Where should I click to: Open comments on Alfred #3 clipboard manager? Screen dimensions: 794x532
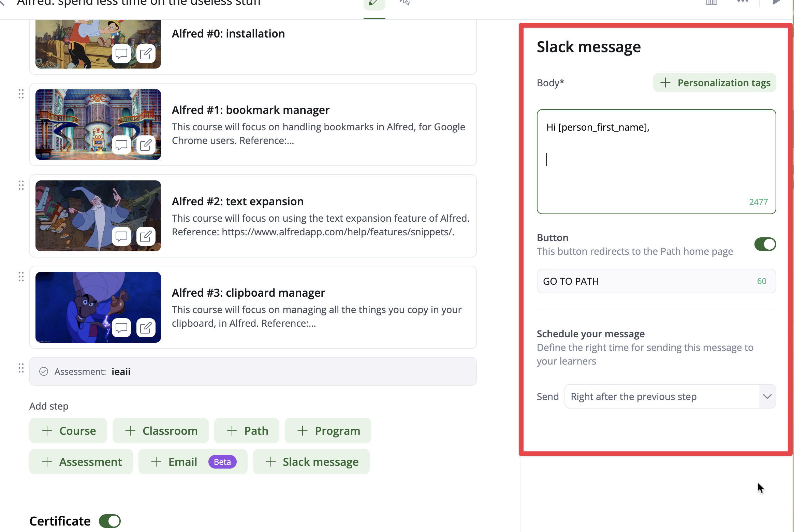pos(121,328)
